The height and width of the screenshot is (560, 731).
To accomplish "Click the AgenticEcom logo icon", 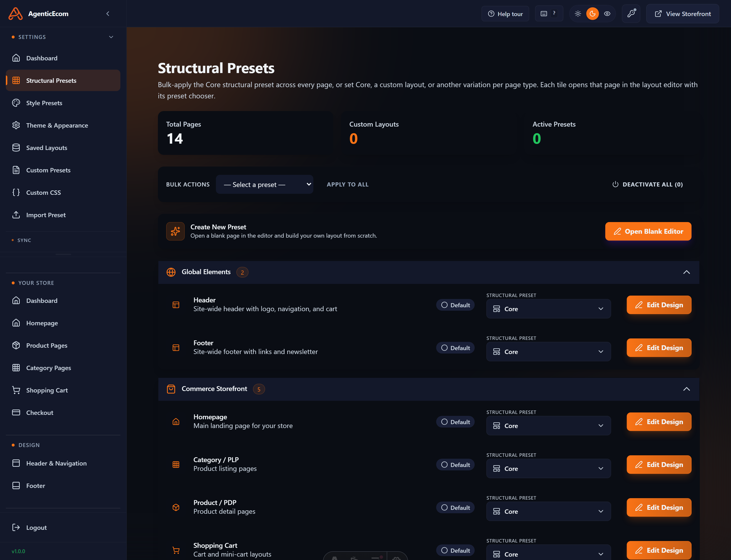I will [15, 14].
